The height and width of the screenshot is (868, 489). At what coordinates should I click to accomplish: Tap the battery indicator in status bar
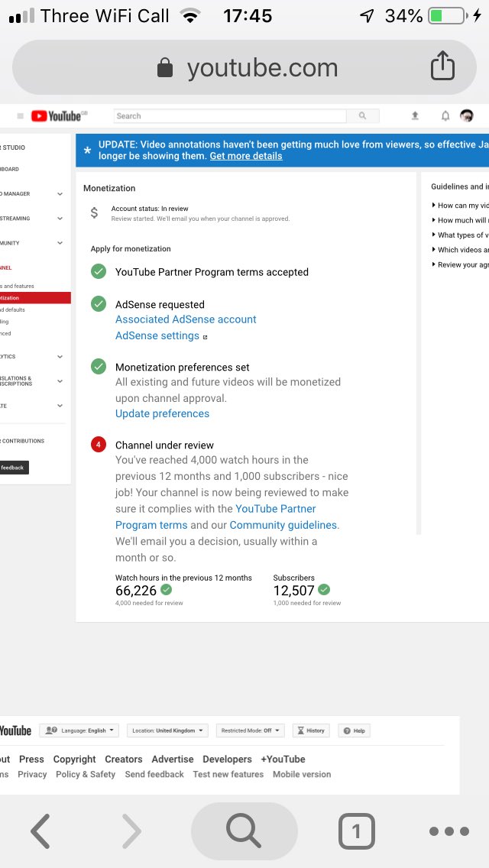coord(448,16)
